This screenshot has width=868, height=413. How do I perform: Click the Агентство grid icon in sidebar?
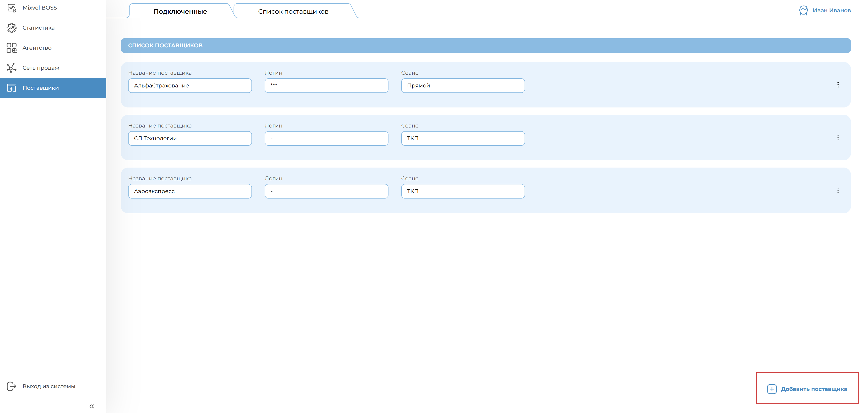pos(12,48)
